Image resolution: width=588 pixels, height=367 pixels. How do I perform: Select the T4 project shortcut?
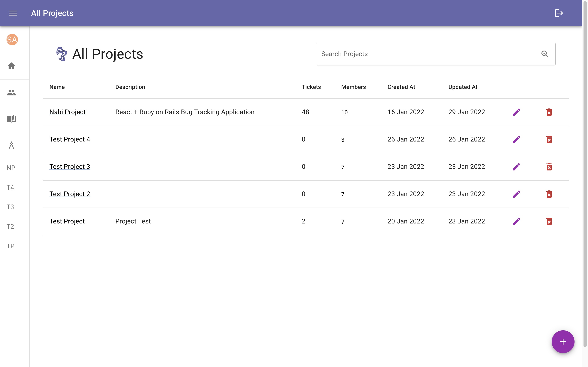11,187
